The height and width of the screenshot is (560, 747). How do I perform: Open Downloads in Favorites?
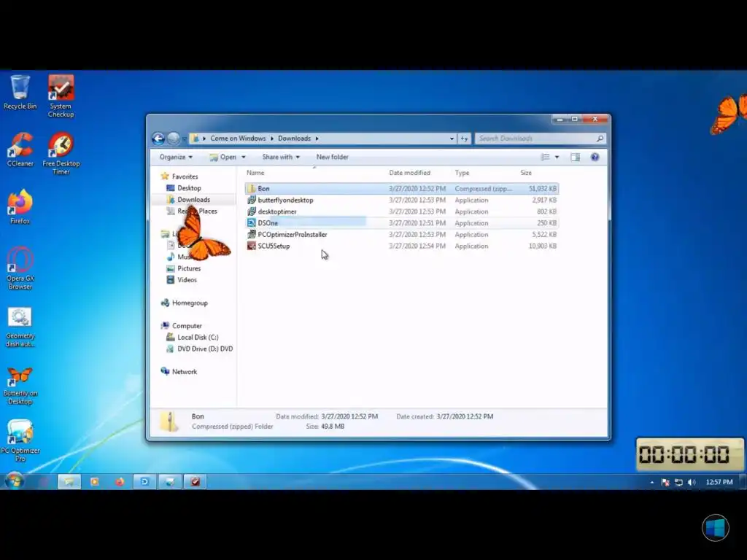[189, 200]
